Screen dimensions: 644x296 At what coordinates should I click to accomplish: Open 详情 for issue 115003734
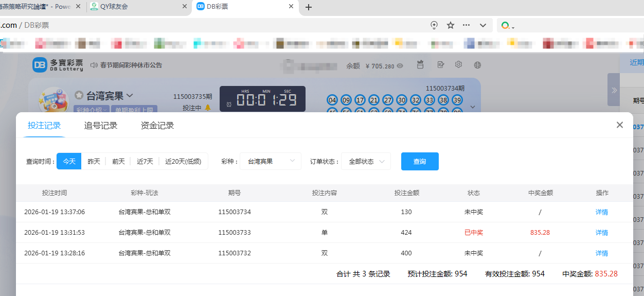pyautogui.click(x=602, y=212)
